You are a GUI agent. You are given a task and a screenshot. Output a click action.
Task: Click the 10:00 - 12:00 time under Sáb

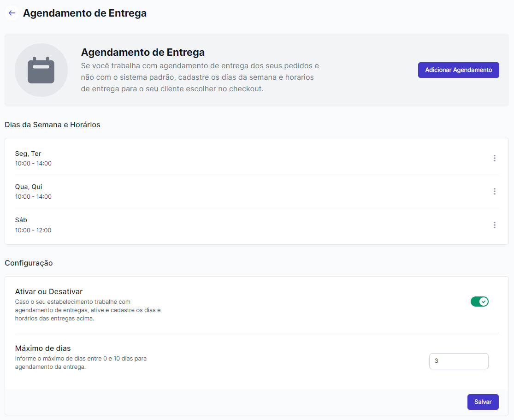33,230
